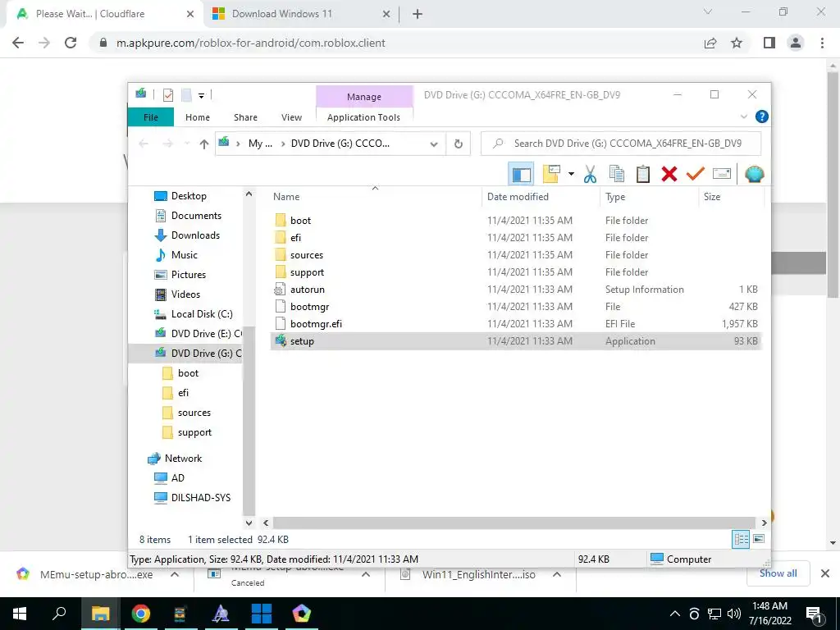The width and height of the screenshot is (840, 630).
Task: Click Properties icon in quick access toolbar
Action: pyautogui.click(x=167, y=95)
